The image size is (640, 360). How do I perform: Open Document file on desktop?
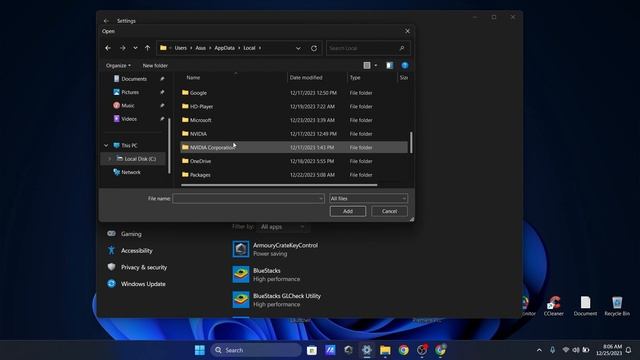click(585, 306)
